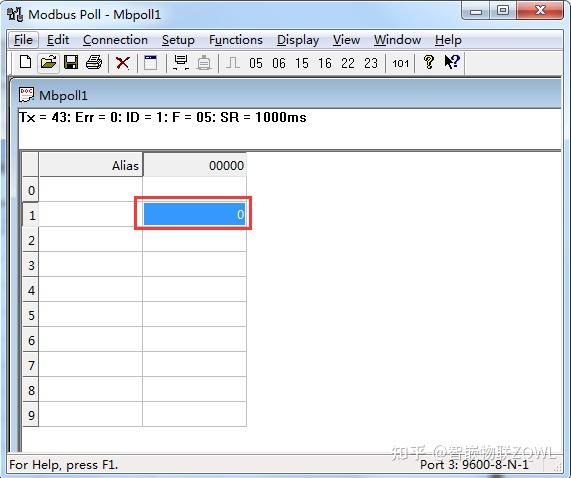Open the Functions menu

[236, 40]
